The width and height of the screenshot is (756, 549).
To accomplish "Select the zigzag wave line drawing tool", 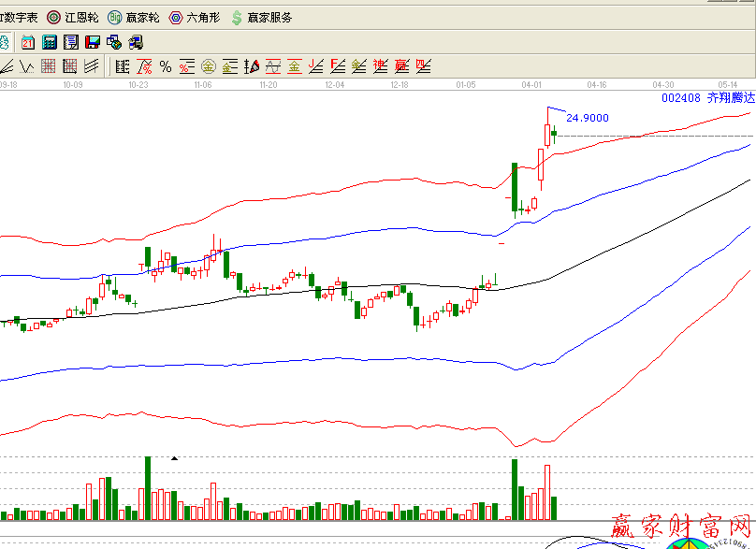I will point(27,66).
